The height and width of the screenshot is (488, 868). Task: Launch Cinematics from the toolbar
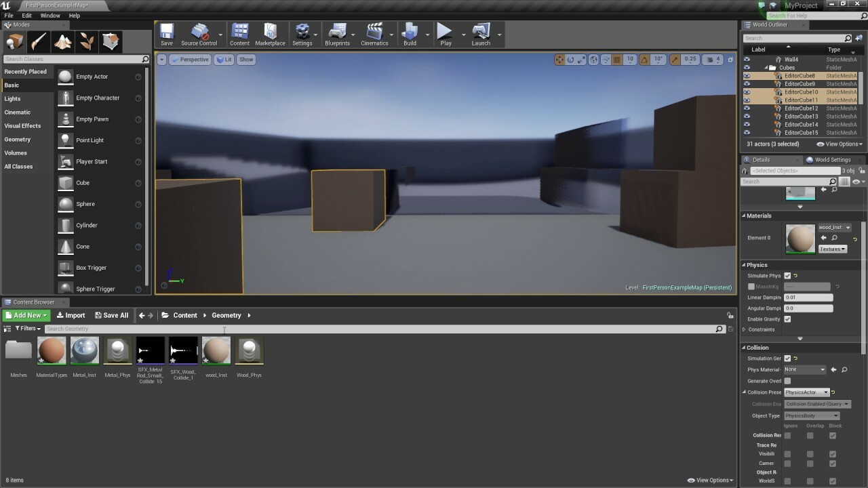pos(374,32)
